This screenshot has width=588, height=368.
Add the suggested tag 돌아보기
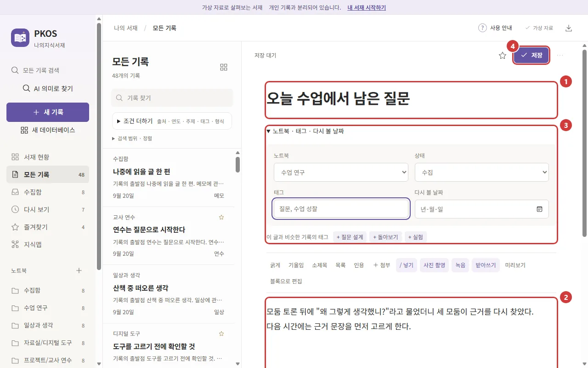[x=385, y=237]
